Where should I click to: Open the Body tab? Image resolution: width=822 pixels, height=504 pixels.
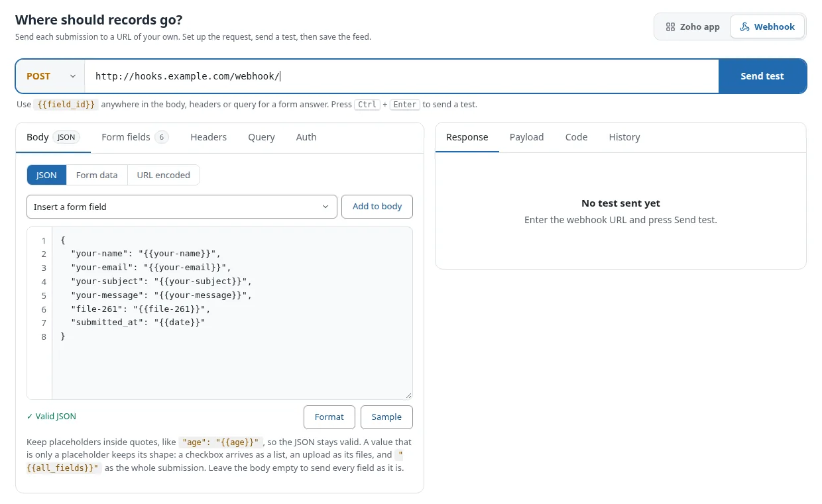click(53, 137)
